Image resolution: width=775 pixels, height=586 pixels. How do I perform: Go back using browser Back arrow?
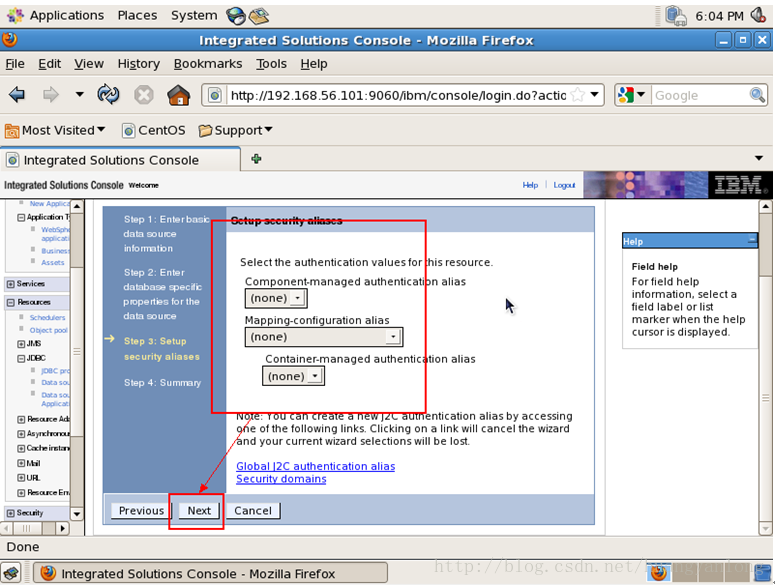pyautogui.click(x=17, y=94)
